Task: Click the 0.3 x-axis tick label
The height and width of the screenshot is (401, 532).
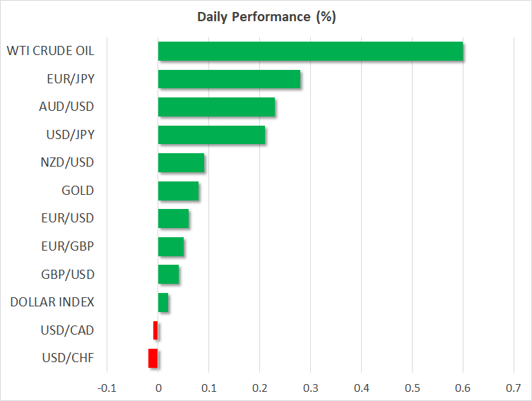Action: point(310,388)
